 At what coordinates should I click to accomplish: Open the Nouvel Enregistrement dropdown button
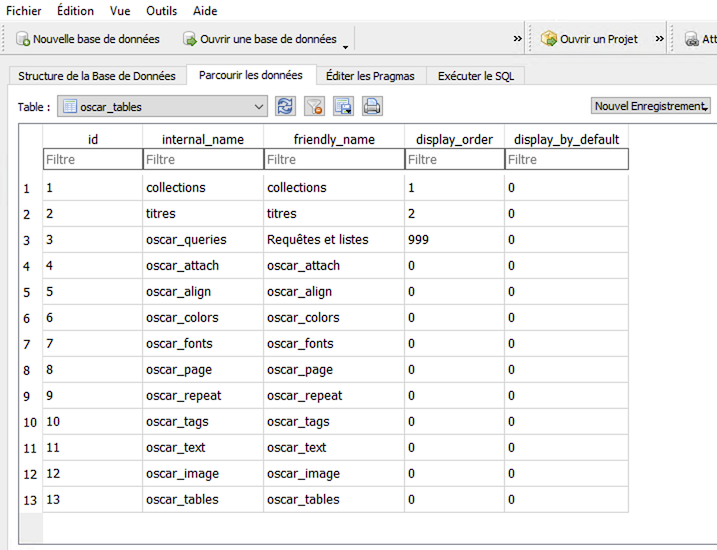pos(650,106)
